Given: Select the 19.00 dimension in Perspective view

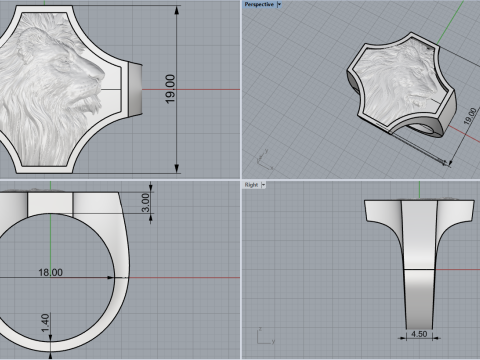Looking at the screenshot, I should coord(470,116).
